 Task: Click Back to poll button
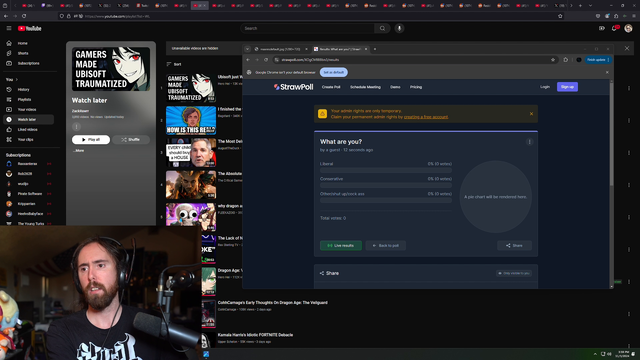(386, 245)
